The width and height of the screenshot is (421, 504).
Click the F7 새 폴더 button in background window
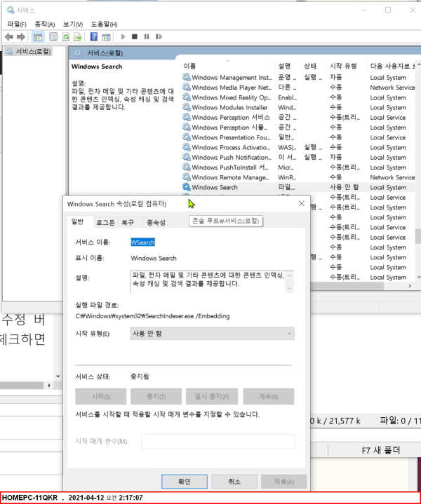click(x=380, y=450)
